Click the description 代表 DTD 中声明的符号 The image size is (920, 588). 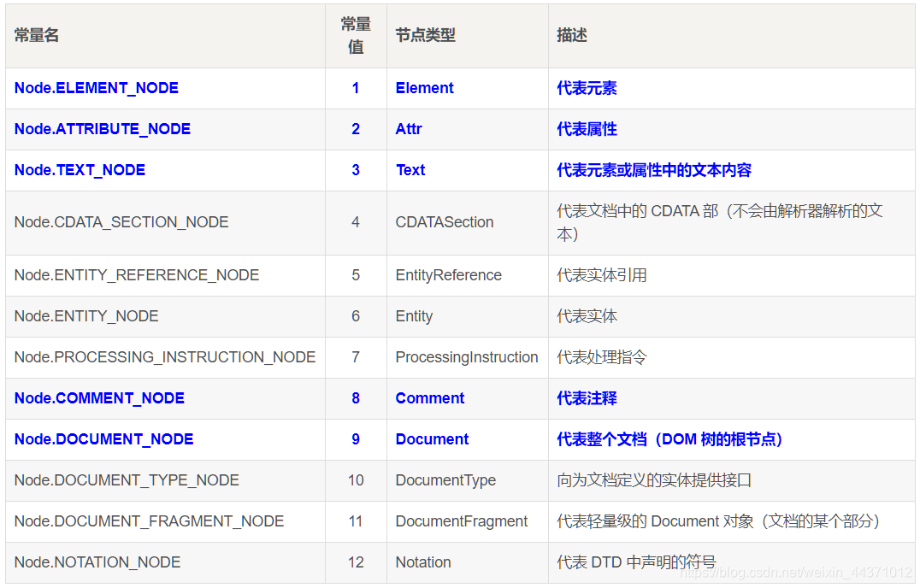pyautogui.click(x=637, y=562)
